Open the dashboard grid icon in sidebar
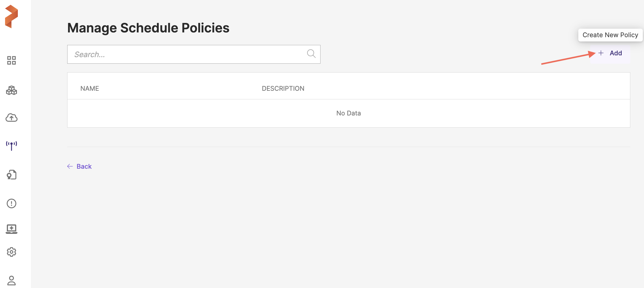Viewport: 644px width, 288px height. pos(12,60)
